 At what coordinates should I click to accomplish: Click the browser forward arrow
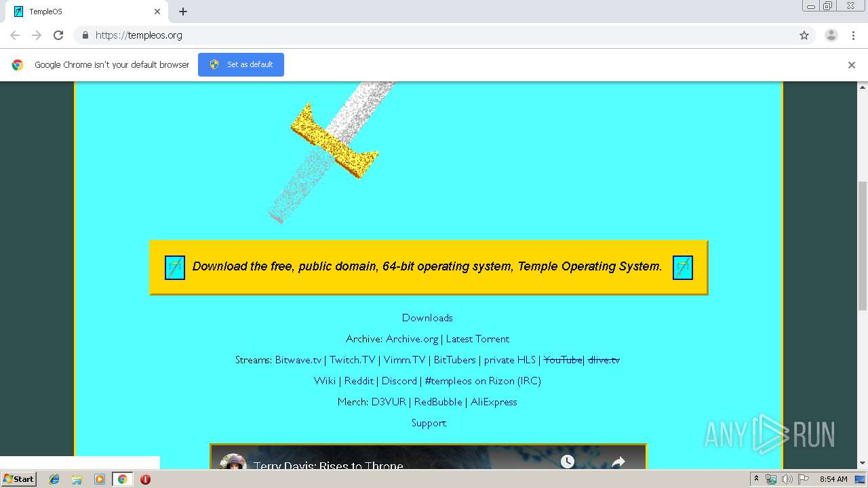[37, 35]
